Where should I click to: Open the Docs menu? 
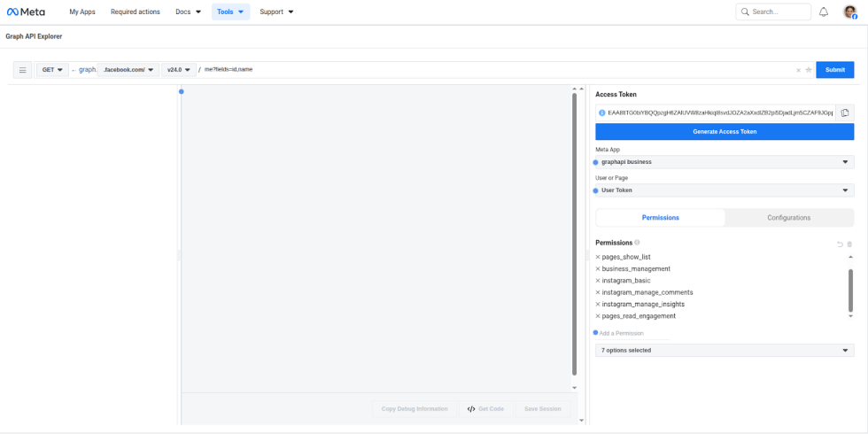188,12
